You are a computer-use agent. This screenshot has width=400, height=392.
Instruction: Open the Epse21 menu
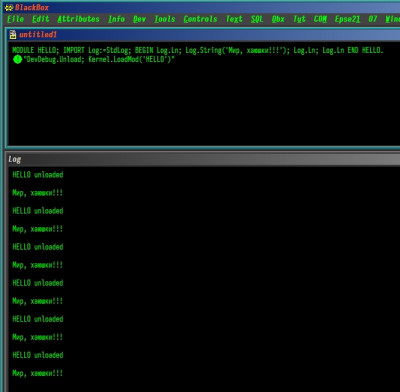pos(347,19)
